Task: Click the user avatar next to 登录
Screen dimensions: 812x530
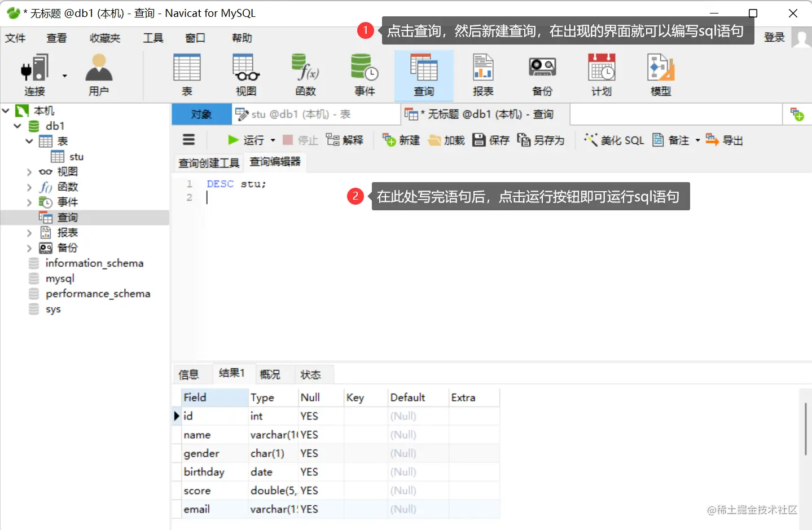Action: tap(801, 38)
